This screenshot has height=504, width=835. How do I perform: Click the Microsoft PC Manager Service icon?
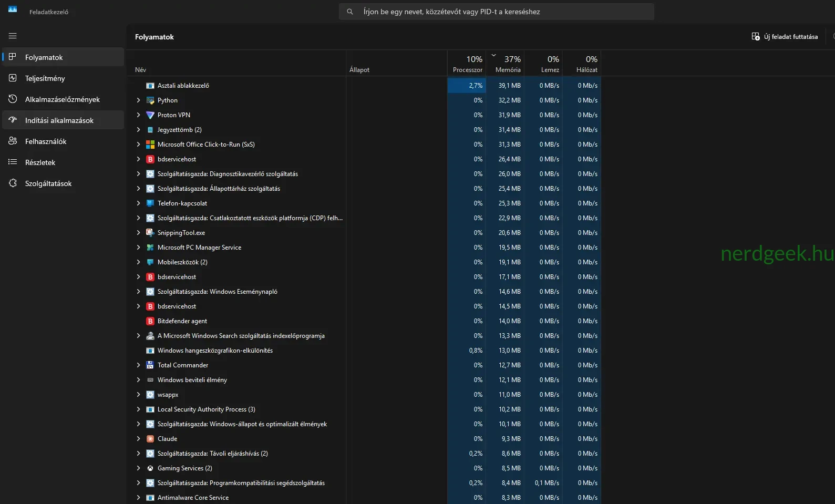pos(150,248)
